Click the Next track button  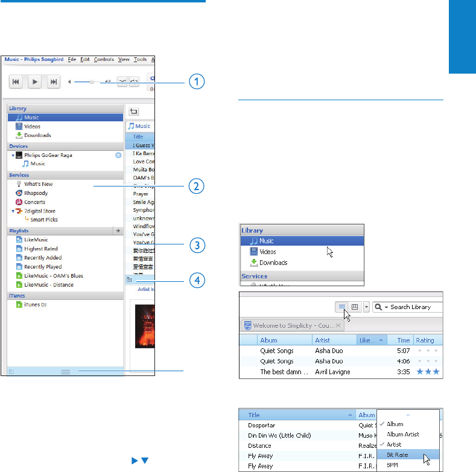pyautogui.click(x=54, y=81)
